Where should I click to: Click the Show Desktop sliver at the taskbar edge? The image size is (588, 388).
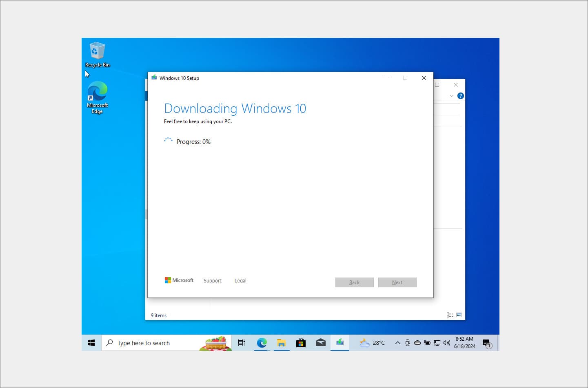pyautogui.click(x=498, y=343)
